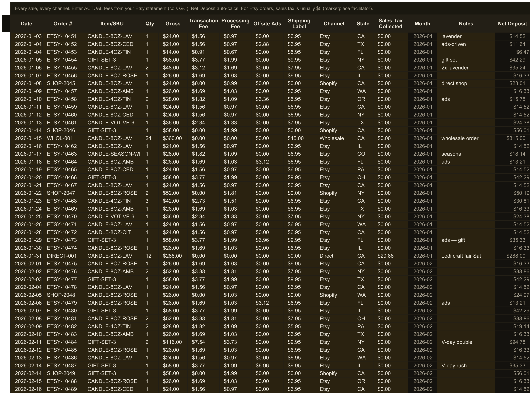Screen dimensions: 532x395
Task: Select date cell 2026-02-16
Action: click(26, 389)
